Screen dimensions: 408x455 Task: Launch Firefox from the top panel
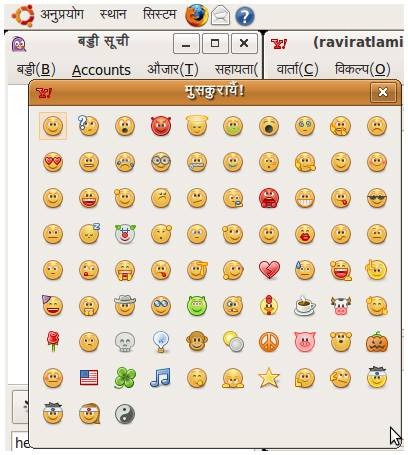(197, 16)
